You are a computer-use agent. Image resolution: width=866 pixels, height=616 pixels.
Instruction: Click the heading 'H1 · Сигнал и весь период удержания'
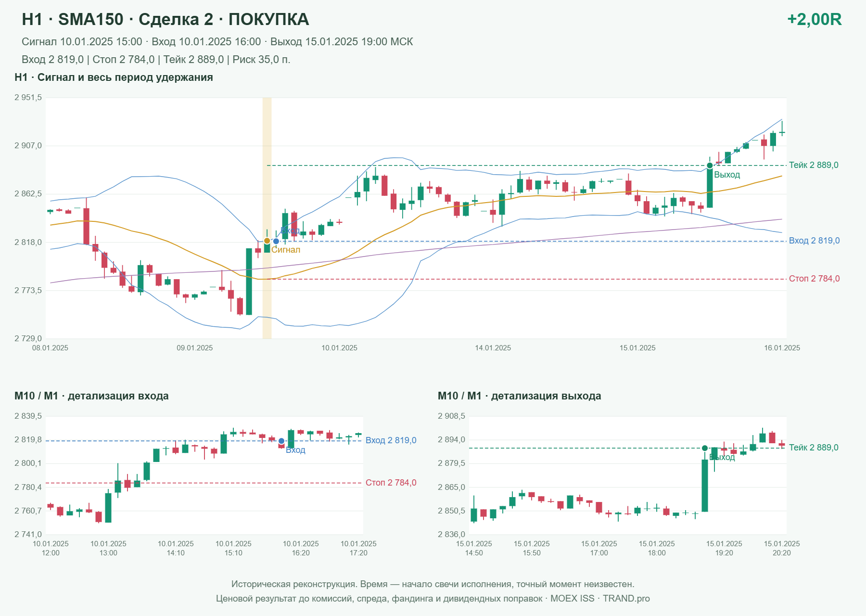(x=114, y=77)
